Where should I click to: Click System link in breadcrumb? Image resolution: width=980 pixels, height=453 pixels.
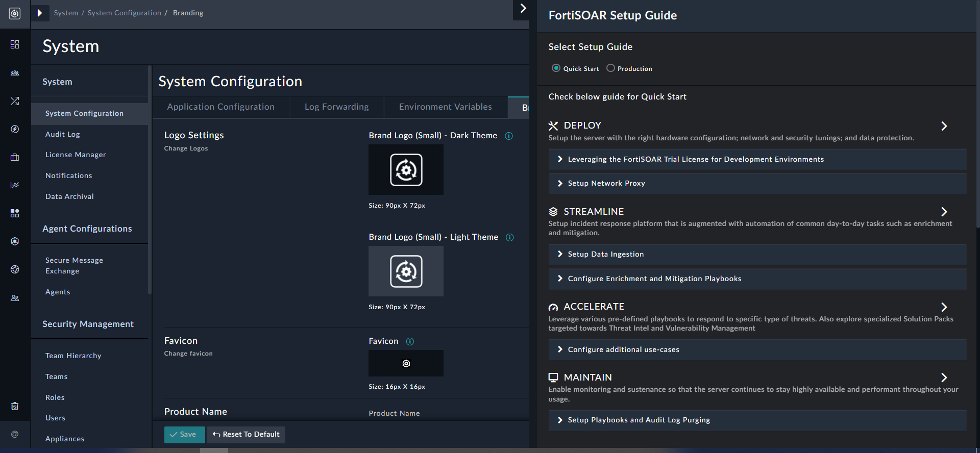[66, 13]
